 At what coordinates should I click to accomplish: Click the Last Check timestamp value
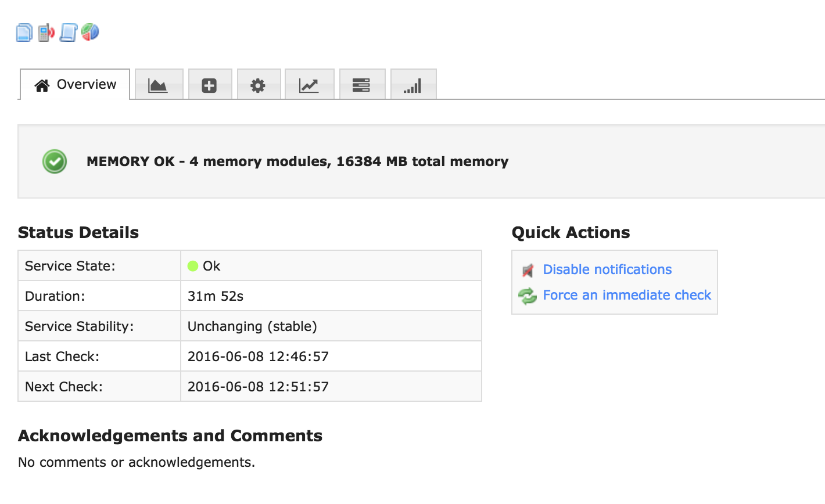coord(258,357)
